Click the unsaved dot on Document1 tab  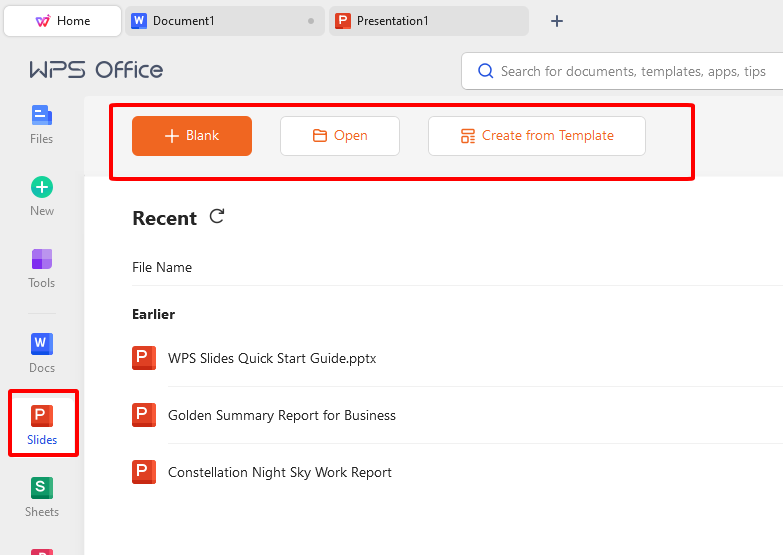[311, 21]
